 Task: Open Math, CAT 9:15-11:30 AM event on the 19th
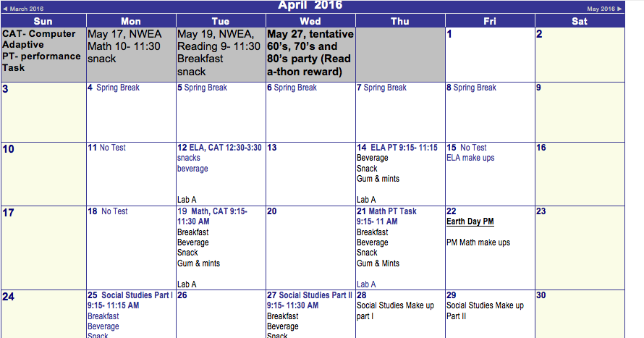tap(212, 216)
